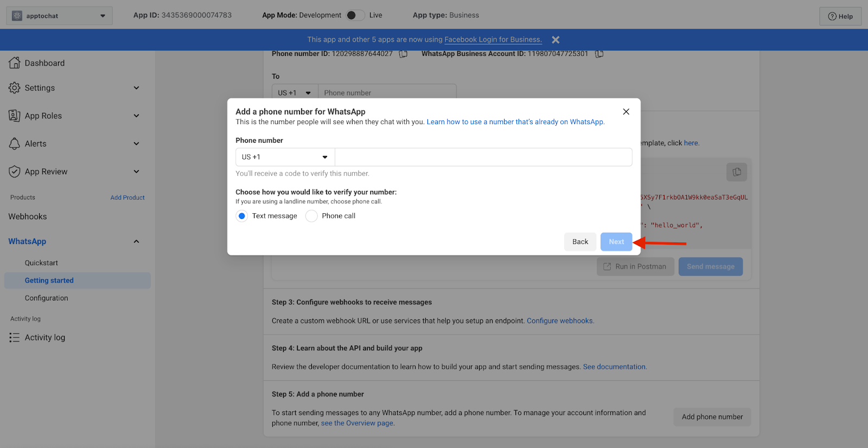Click the Dashboard home icon
The width and height of the screenshot is (868, 448).
[15, 63]
